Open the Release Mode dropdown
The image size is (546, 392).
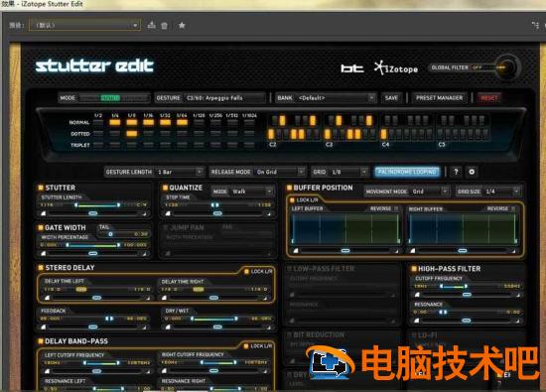coord(280,172)
